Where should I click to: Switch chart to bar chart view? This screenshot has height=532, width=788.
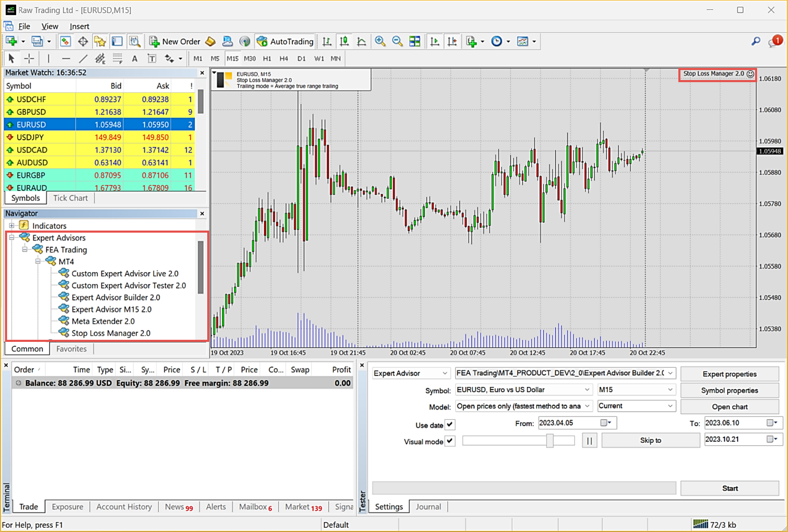pos(327,41)
